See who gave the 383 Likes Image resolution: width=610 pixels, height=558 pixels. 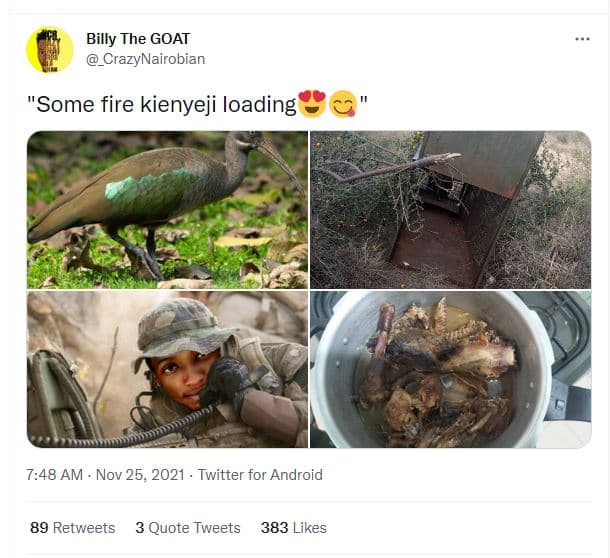294,527
